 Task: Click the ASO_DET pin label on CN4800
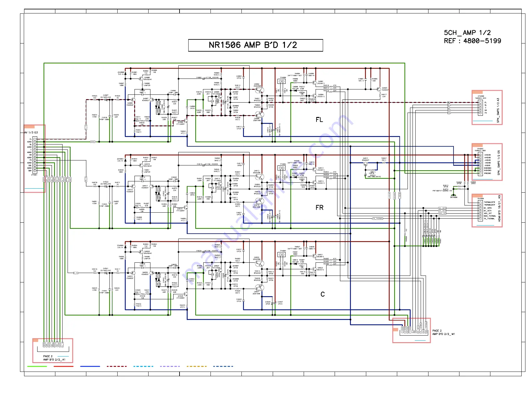click(488, 213)
